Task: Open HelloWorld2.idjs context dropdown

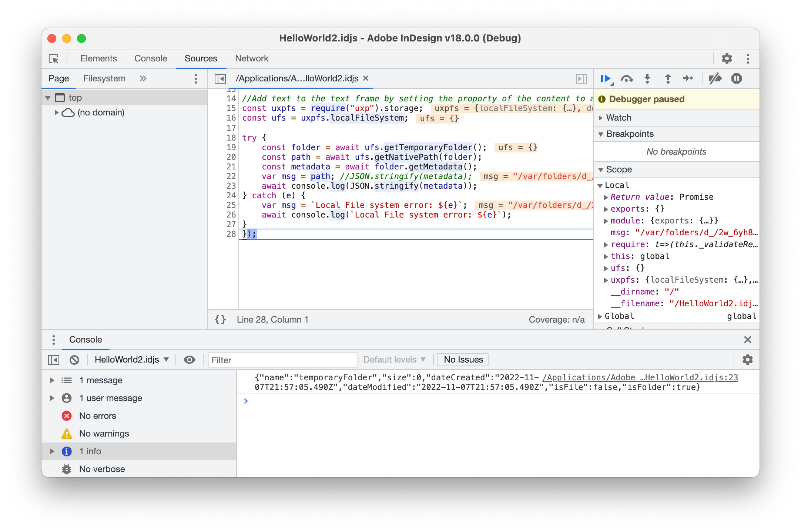Action: click(131, 360)
